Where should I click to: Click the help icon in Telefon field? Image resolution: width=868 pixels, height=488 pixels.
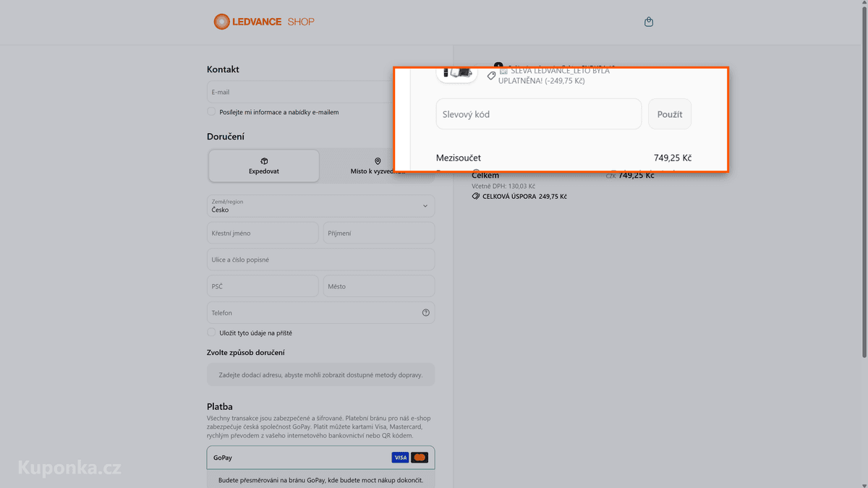pos(426,313)
